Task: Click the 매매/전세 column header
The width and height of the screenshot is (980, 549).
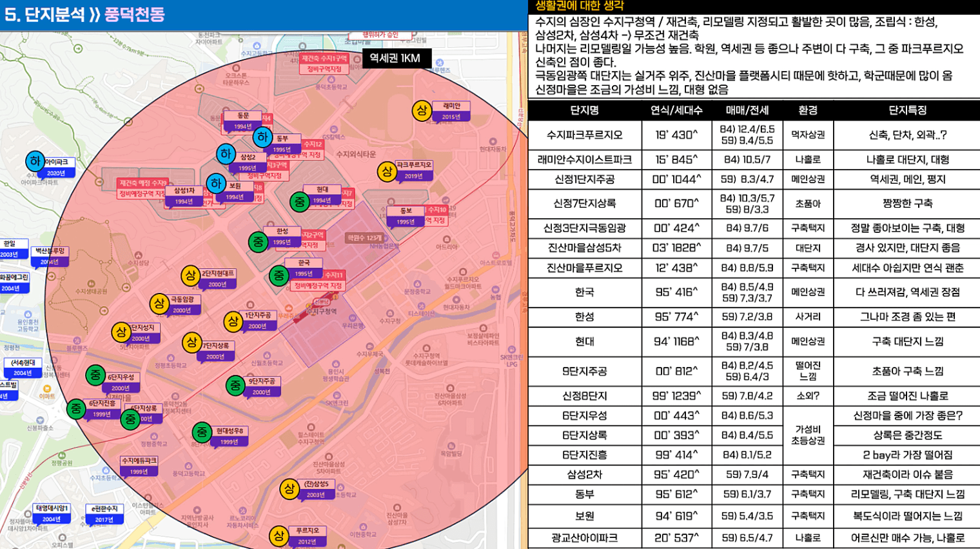Action: [x=747, y=110]
